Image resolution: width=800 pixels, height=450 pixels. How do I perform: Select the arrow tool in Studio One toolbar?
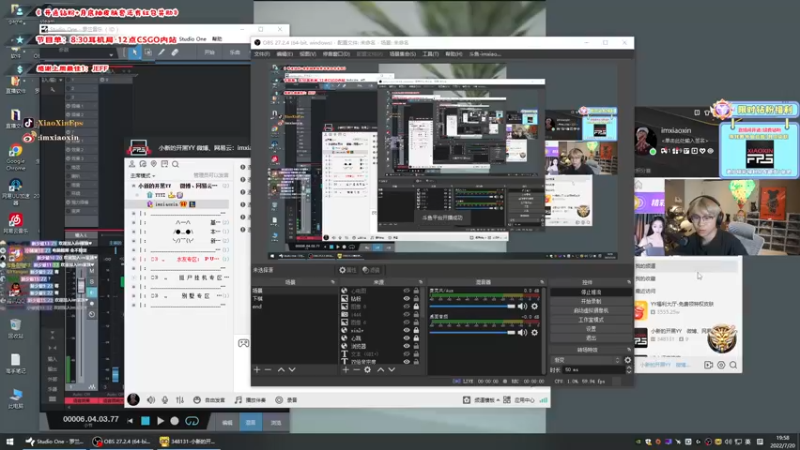[x=134, y=52]
